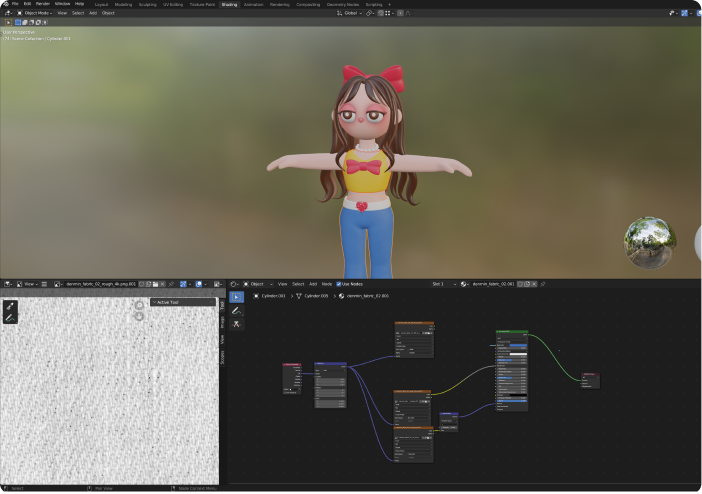Screen dimensions: 702x494
Task: Open the Render menu
Action: coord(43,4)
